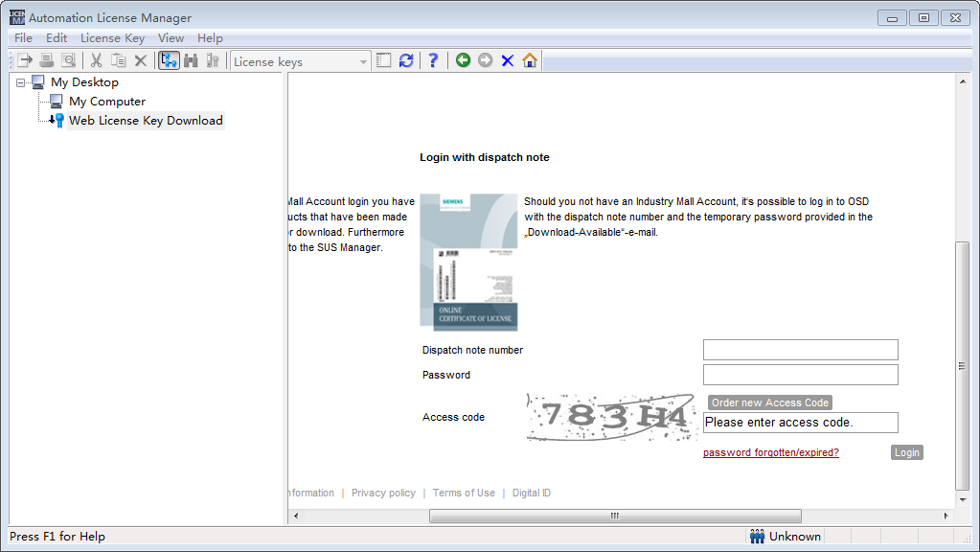
Task: Focus the Password input field
Action: coord(801,375)
